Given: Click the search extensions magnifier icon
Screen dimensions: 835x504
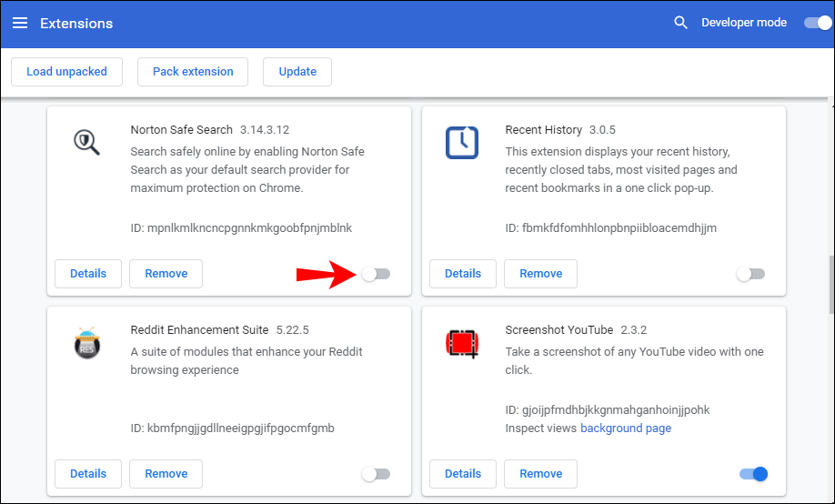Looking at the screenshot, I should point(680,23).
